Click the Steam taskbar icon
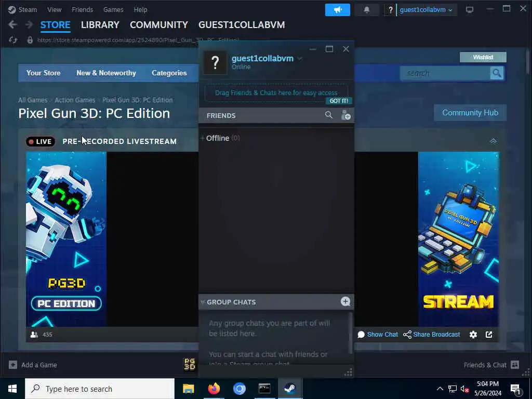This screenshot has height=399, width=532. pyautogui.click(x=290, y=389)
